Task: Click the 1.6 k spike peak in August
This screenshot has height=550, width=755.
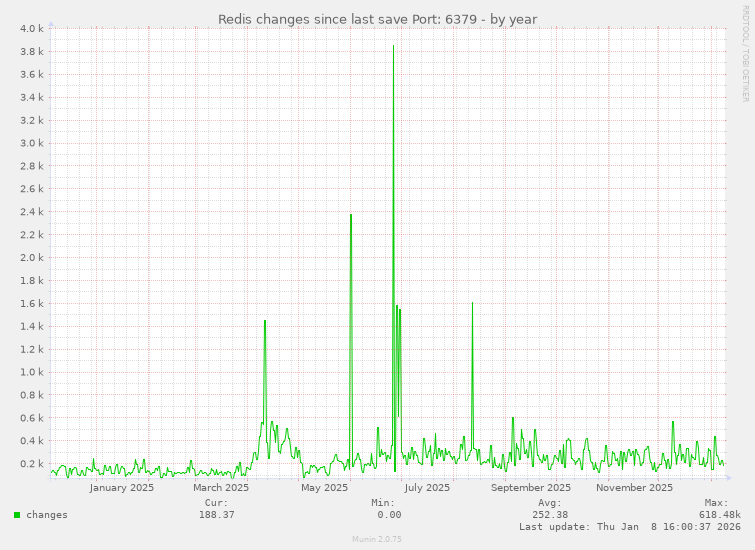Action: coord(472,303)
